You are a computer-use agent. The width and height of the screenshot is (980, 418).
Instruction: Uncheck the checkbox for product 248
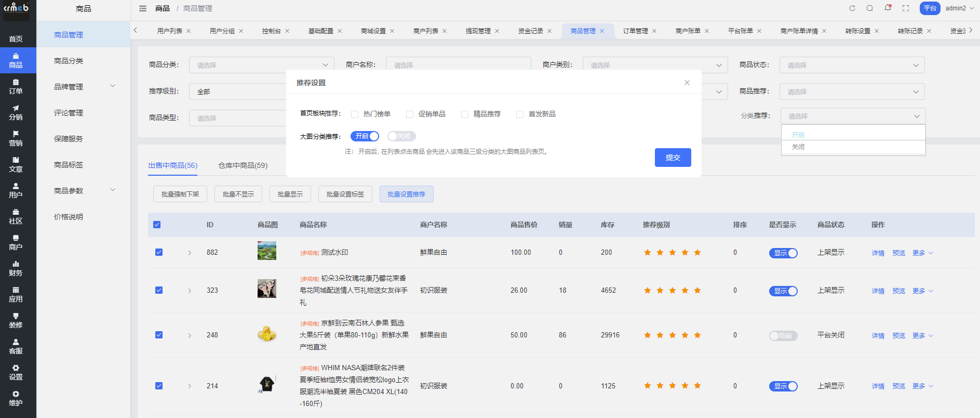point(159,335)
